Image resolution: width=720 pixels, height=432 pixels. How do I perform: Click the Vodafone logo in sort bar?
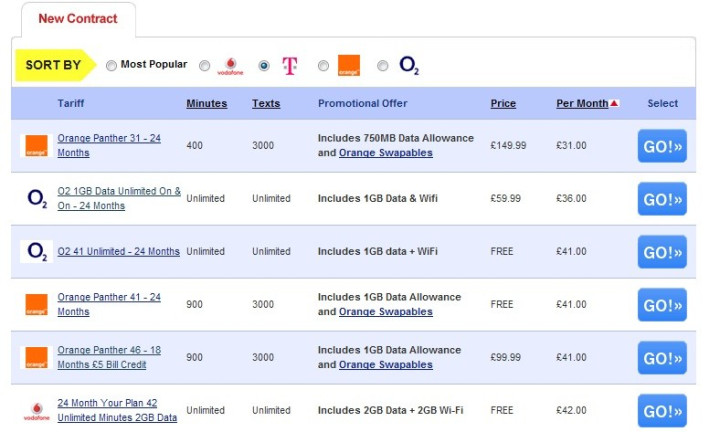[230, 66]
